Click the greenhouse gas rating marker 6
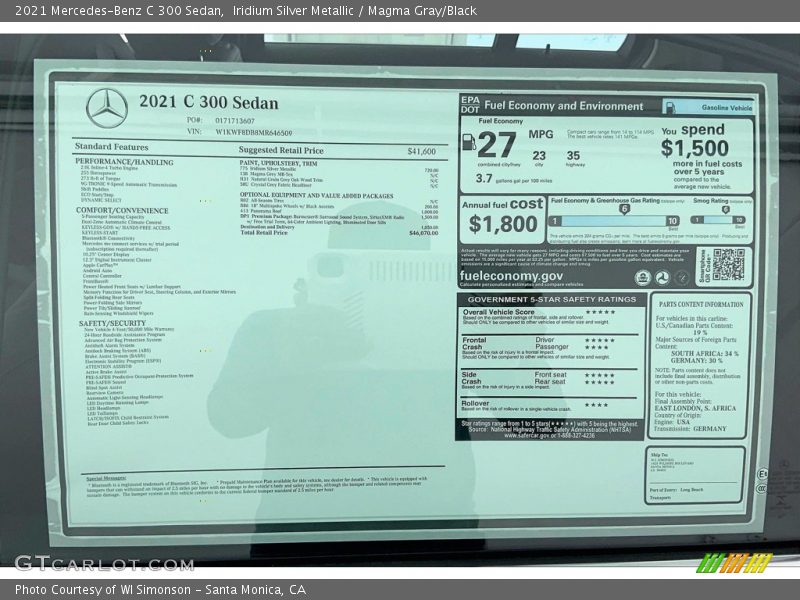The image size is (800, 600). [624, 209]
